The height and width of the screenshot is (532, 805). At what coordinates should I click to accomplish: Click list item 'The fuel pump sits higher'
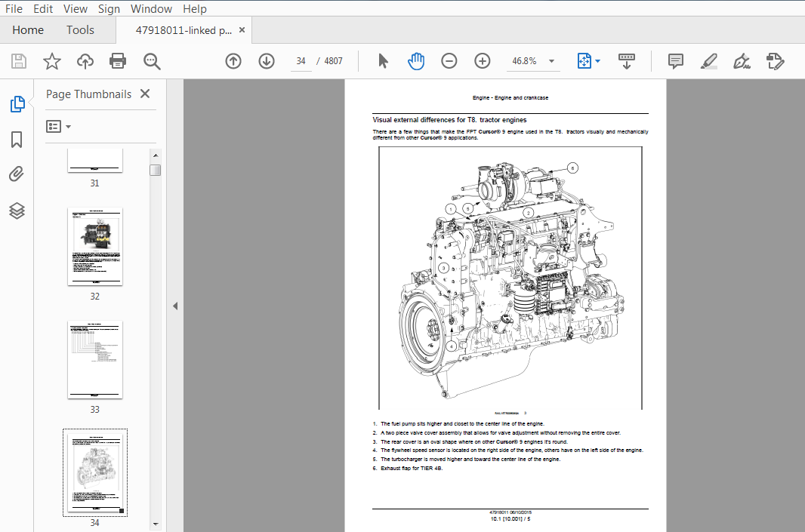462,424
